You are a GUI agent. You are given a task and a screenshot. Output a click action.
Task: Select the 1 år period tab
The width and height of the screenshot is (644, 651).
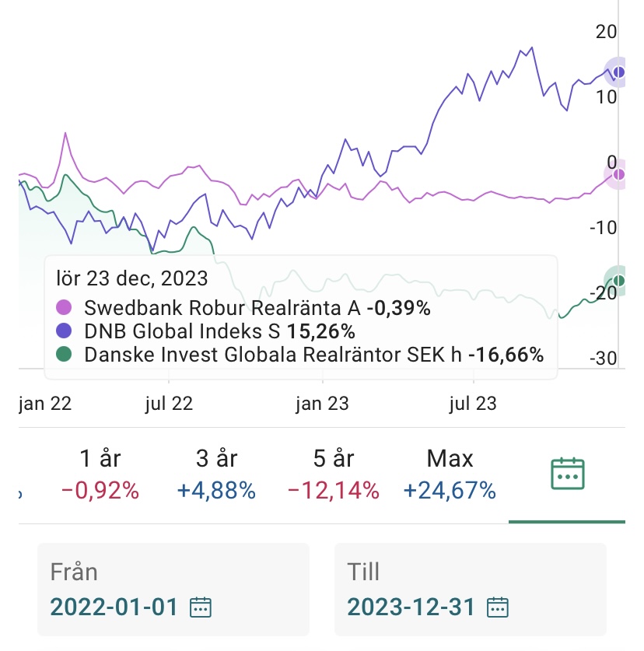(x=100, y=473)
